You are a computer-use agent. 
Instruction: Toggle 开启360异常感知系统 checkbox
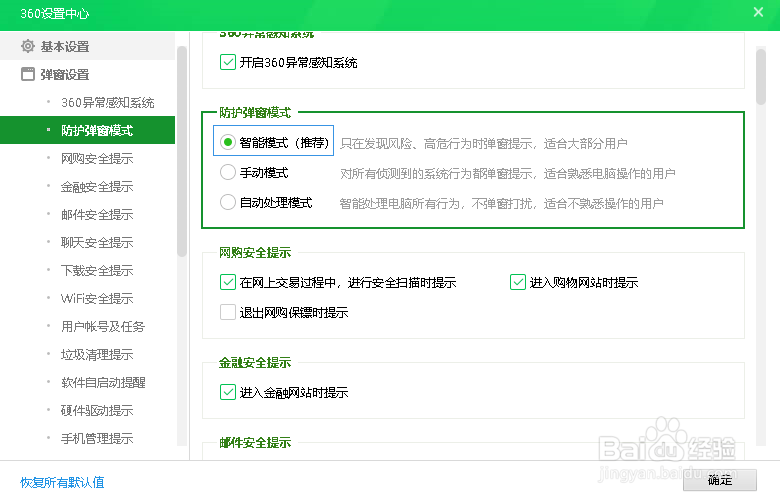point(228,62)
